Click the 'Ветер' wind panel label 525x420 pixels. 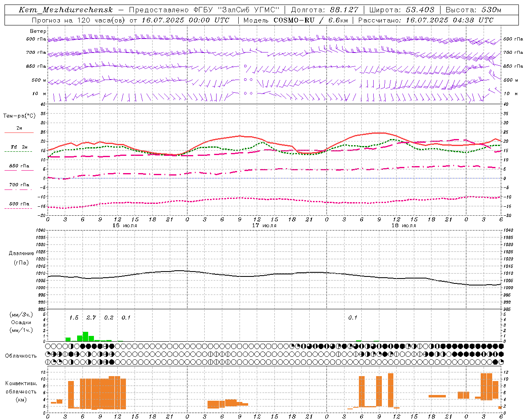(38, 31)
